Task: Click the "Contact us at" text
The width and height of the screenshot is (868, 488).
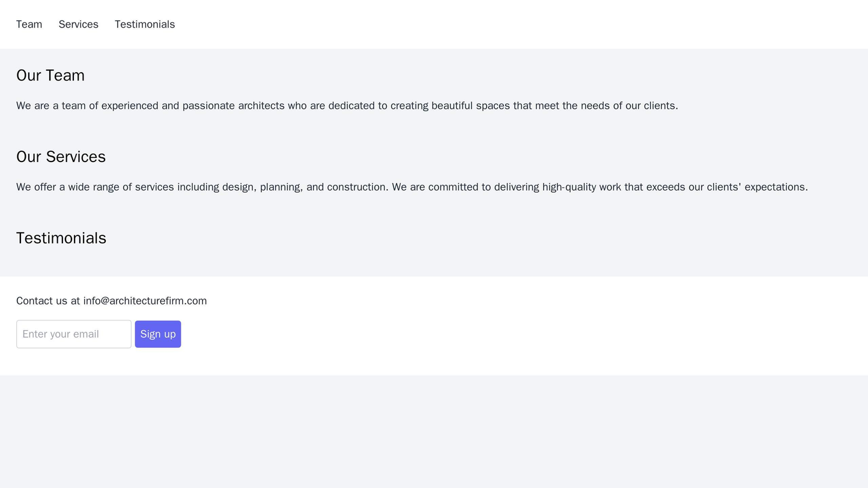Action: click(x=48, y=301)
